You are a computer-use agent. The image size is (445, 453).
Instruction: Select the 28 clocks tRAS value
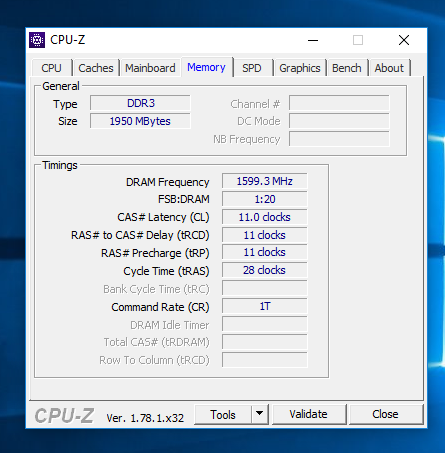(265, 270)
